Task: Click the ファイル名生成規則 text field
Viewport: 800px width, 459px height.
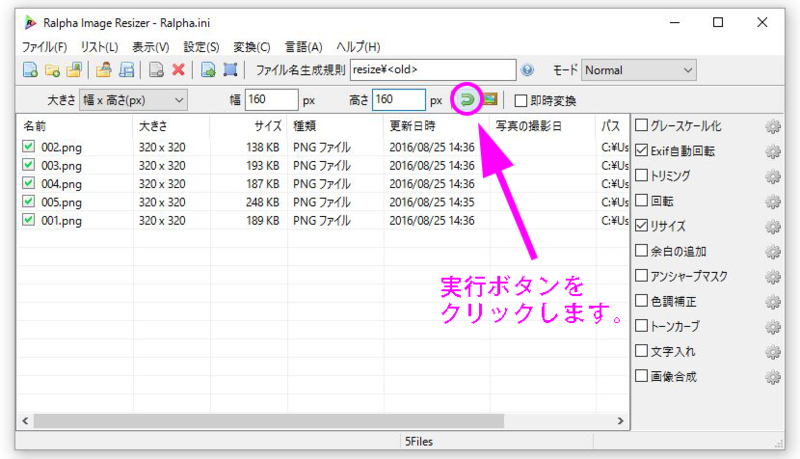Action: click(433, 70)
